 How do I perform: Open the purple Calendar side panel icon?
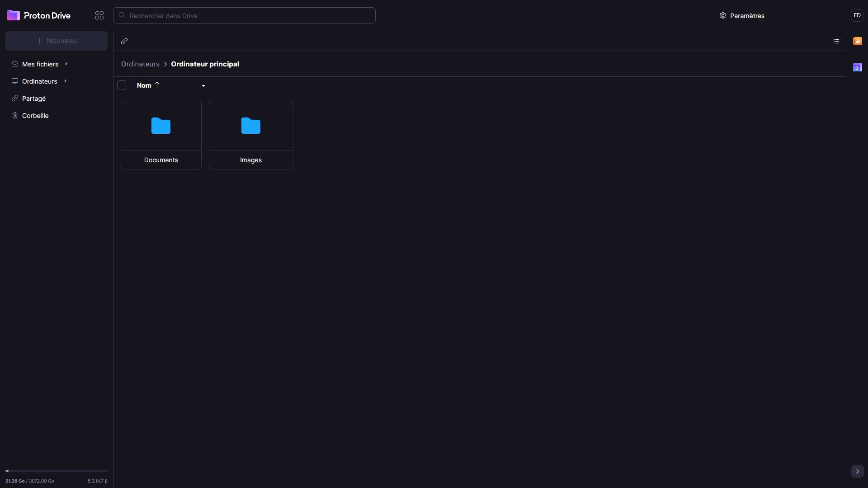pos(857,67)
